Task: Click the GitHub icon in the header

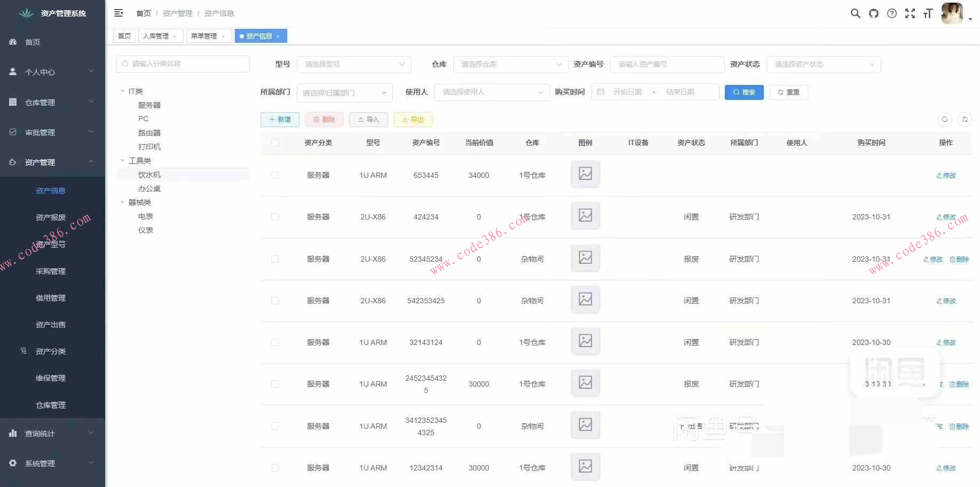Action: (873, 13)
